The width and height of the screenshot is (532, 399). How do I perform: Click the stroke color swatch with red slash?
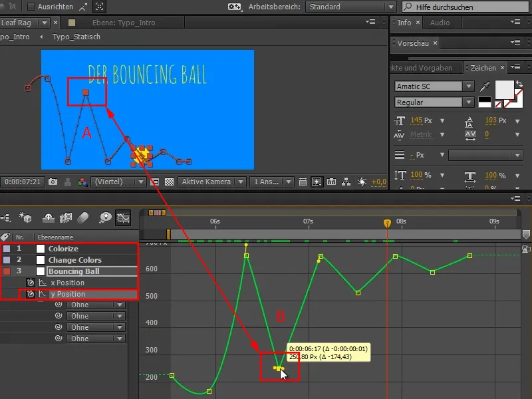(x=513, y=98)
